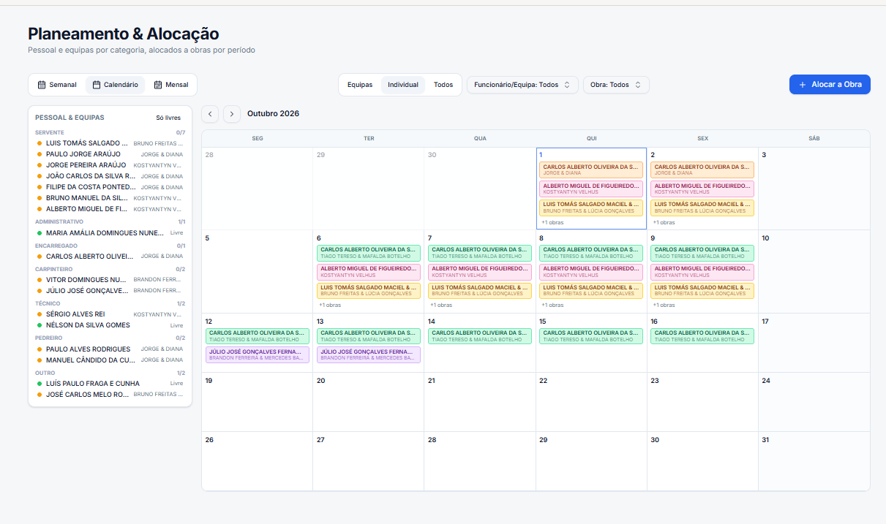
Task: Select the Equipas filter tab
Action: tap(360, 85)
